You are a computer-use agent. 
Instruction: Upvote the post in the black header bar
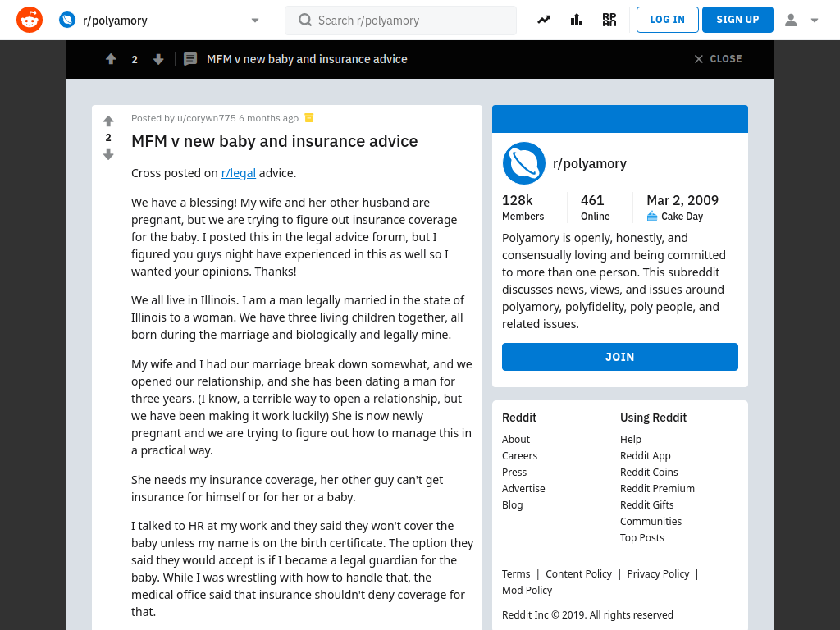pyautogui.click(x=111, y=59)
